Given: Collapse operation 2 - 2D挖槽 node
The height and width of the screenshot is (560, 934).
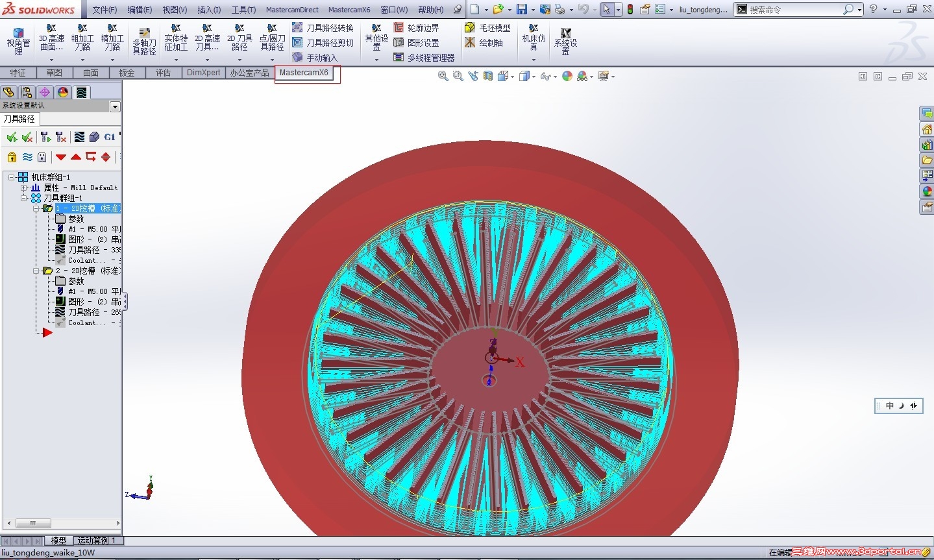Looking at the screenshot, I should pyautogui.click(x=36, y=271).
